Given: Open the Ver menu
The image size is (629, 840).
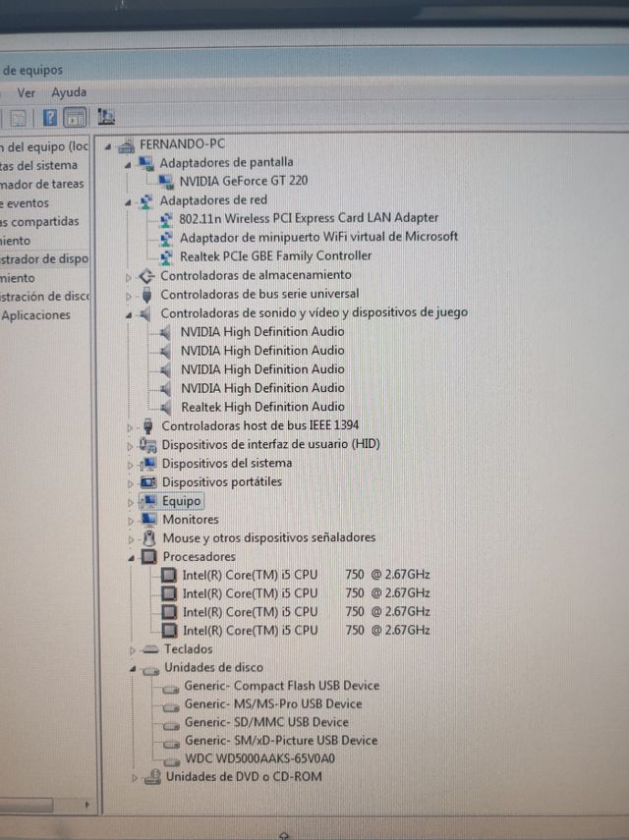Looking at the screenshot, I should click(27, 93).
